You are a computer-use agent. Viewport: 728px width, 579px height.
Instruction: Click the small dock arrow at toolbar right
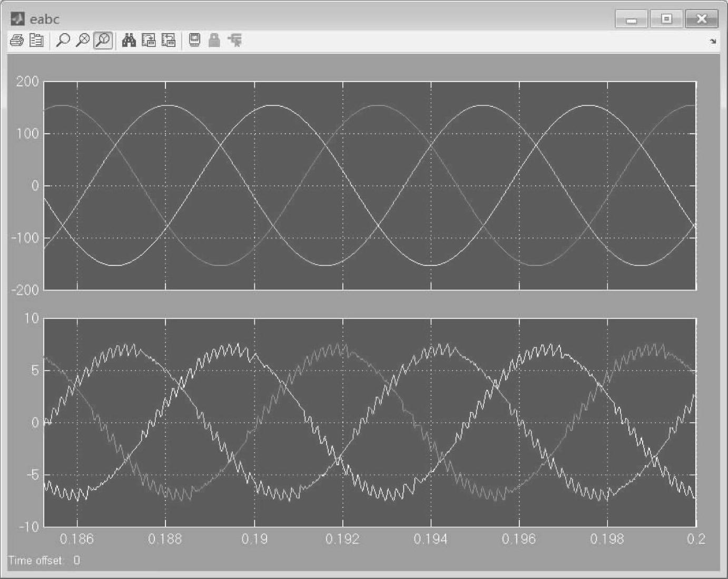point(713,41)
